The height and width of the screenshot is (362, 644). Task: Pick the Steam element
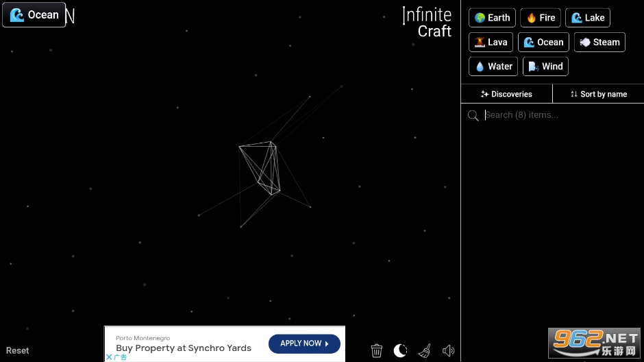click(599, 42)
